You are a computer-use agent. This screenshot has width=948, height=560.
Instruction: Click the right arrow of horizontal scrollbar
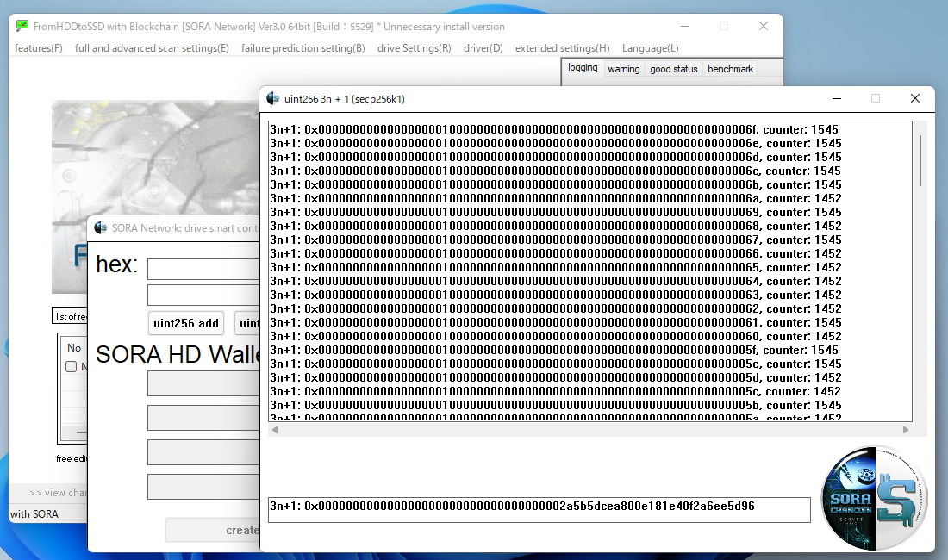[x=906, y=430]
